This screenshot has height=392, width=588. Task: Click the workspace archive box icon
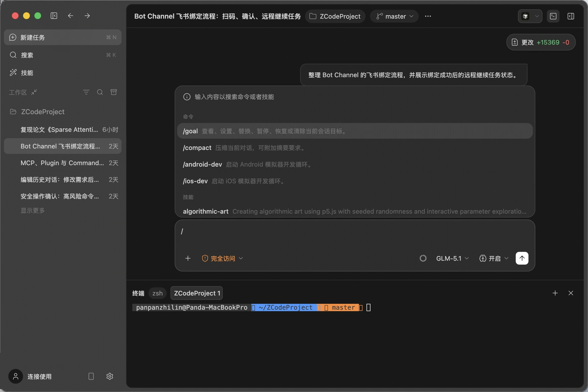pos(114,92)
